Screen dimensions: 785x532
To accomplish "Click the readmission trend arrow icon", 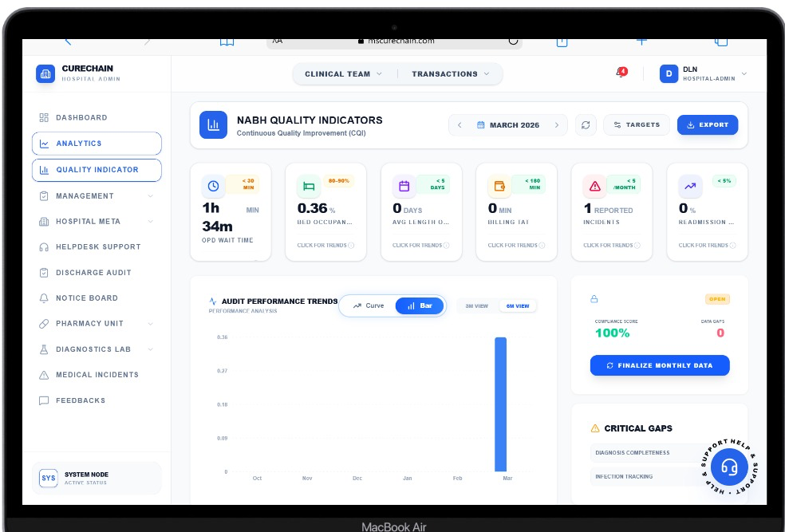I will (x=689, y=187).
